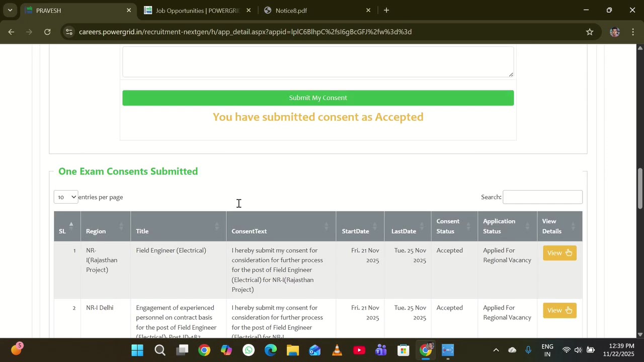Open Microsoft Store from the taskbar

[404, 350]
